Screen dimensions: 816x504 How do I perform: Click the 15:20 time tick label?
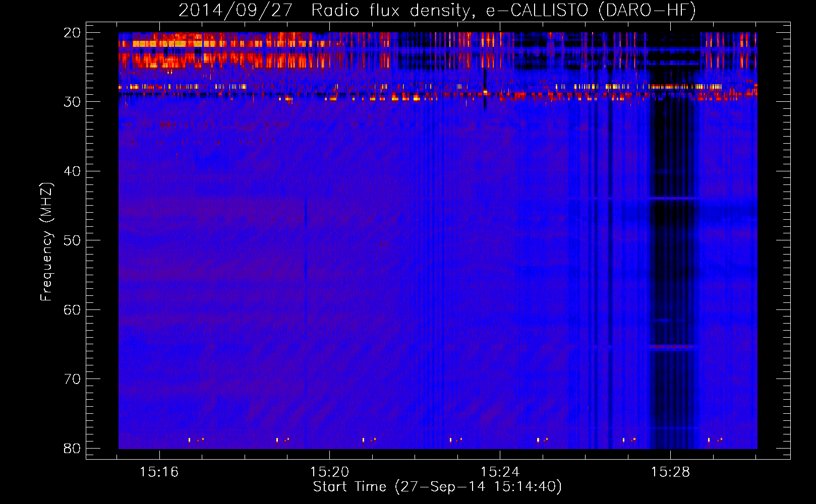click(x=329, y=472)
